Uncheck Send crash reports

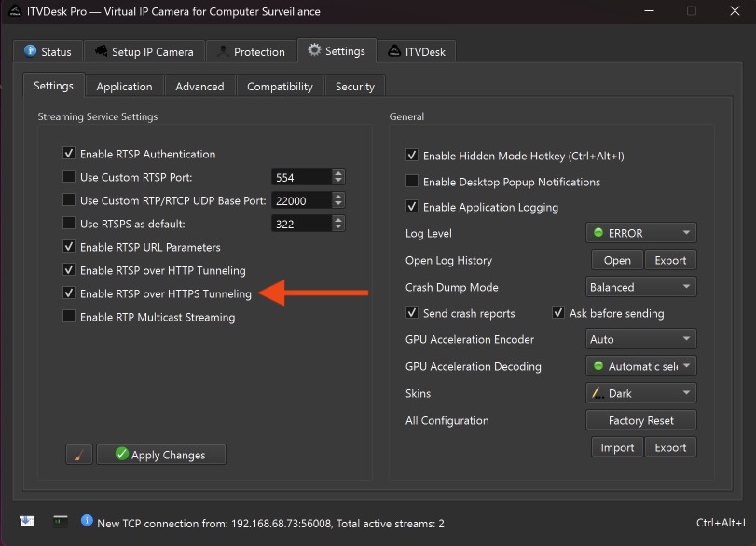tap(412, 312)
